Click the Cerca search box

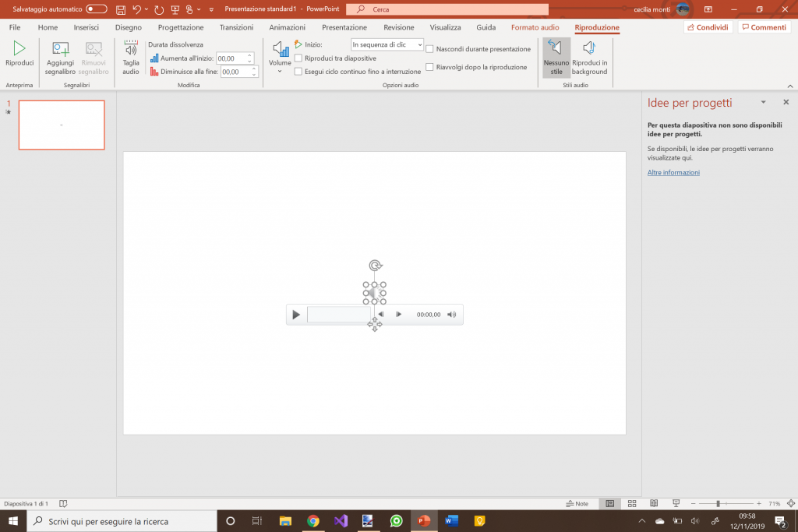click(x=447, y=9)
